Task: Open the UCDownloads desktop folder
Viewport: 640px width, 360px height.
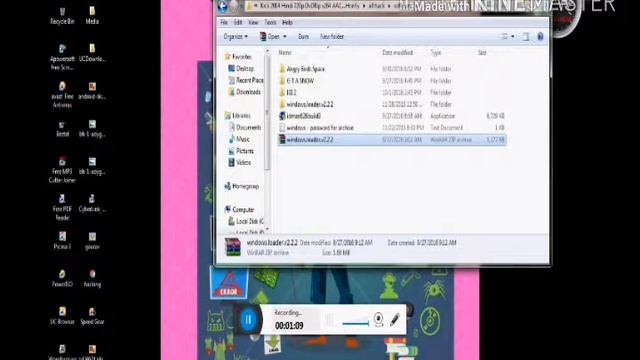Action: tap(92, 53)
